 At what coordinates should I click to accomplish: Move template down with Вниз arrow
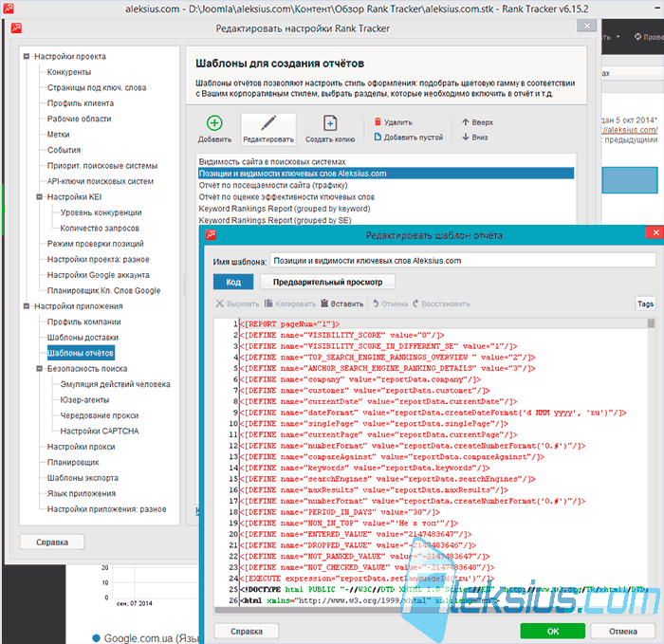tap(466, 137)
